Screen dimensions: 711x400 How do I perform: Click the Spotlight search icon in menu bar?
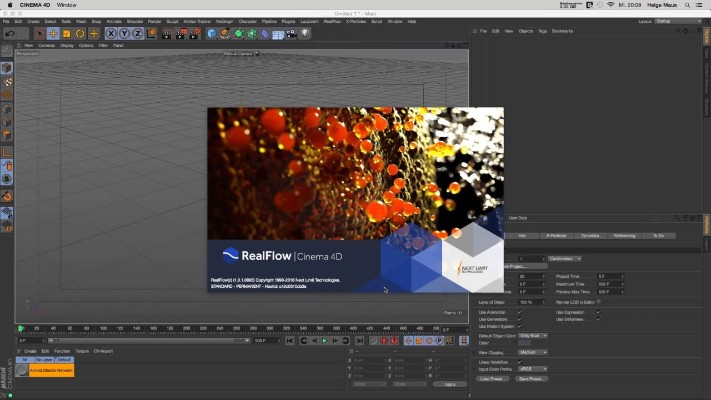tap(687, 5)
